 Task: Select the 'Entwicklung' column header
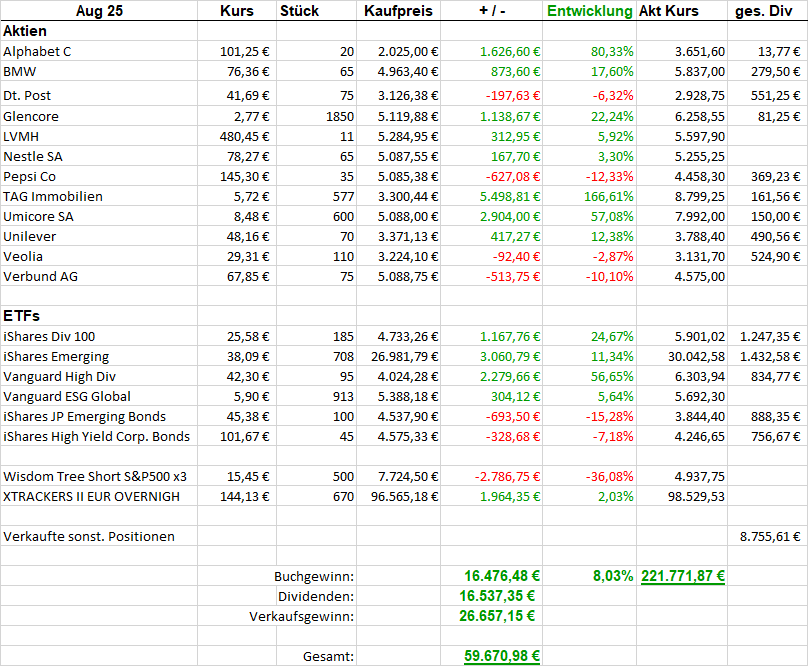click(x=589, y=11)
